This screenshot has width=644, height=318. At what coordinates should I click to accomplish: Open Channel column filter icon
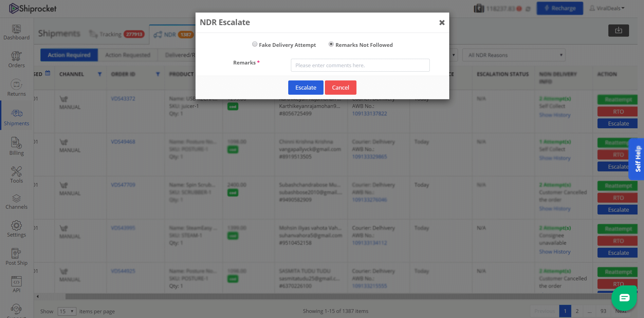click(99, 74)
